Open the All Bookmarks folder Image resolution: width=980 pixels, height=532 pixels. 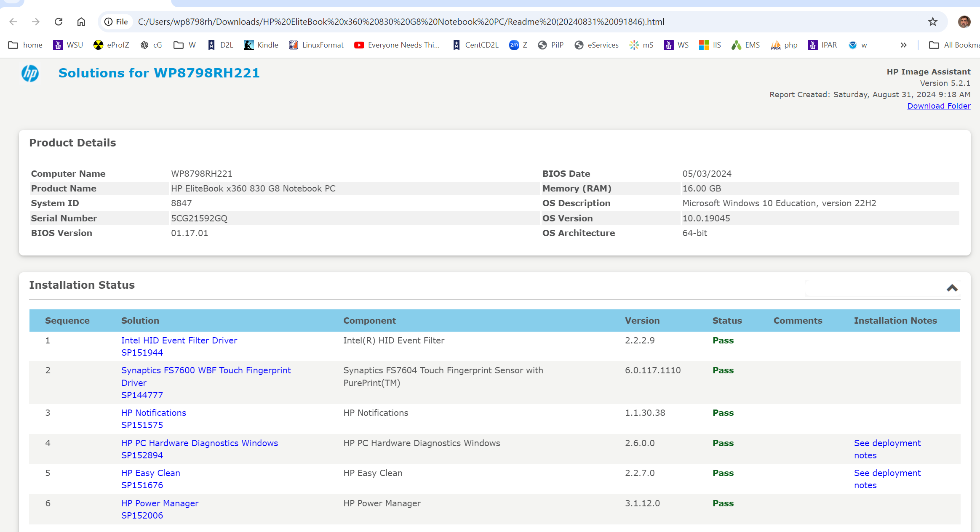[954, 45]
